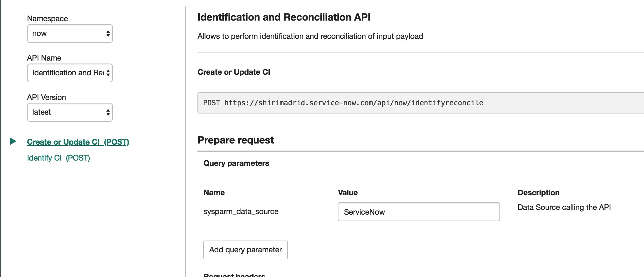Image resolution: width=644 pixels, height=277 pixels.
Task: Click the API Name field label
Action: tap(44, 58)
